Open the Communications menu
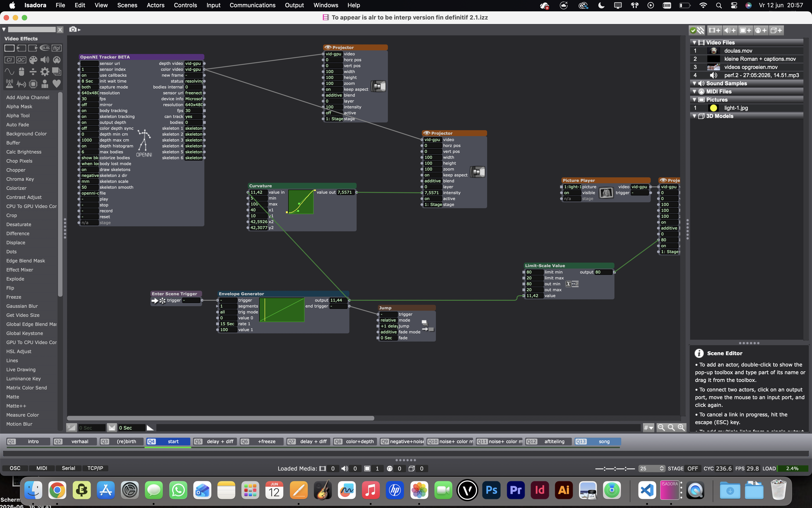The width and height of the screenshot is (812, 508). [252, 5]
